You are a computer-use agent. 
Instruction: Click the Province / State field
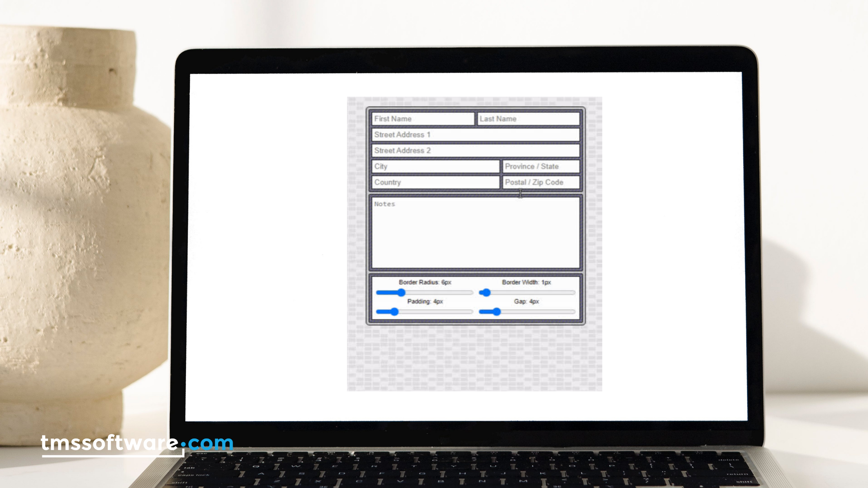pyautogui.click(x=539, y=166)
